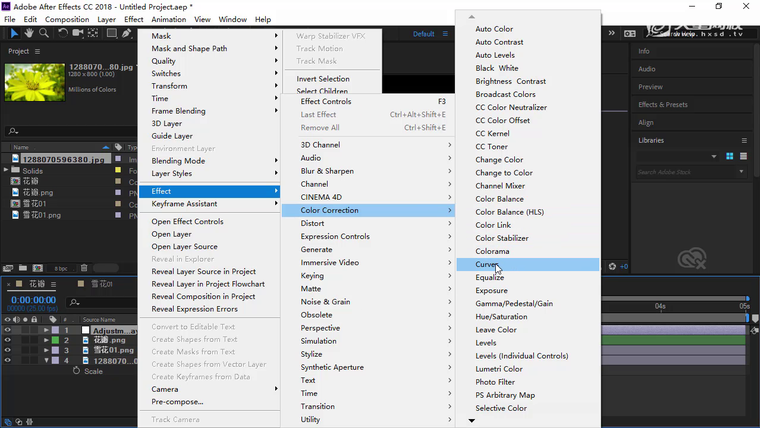Toggle visibility of layer 1 Adjustment layer
This screenshot has height=428, width=760.
pos(8,330)
